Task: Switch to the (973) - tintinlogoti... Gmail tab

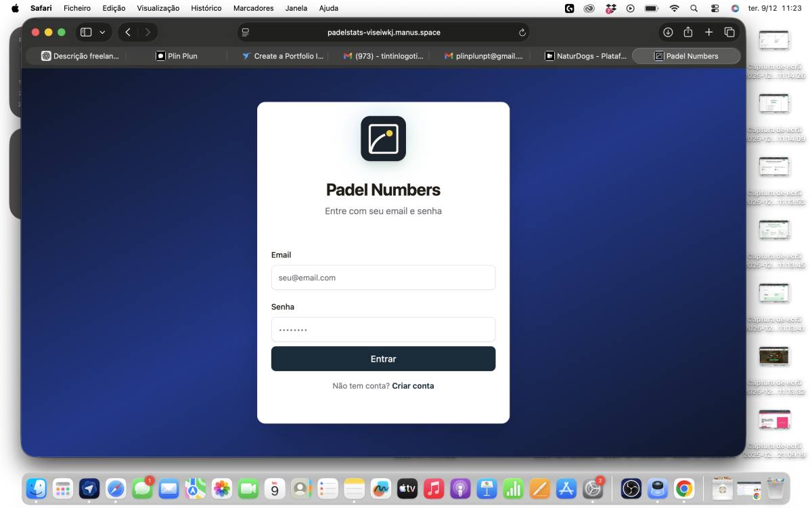Action: click(x=383, y=56)
